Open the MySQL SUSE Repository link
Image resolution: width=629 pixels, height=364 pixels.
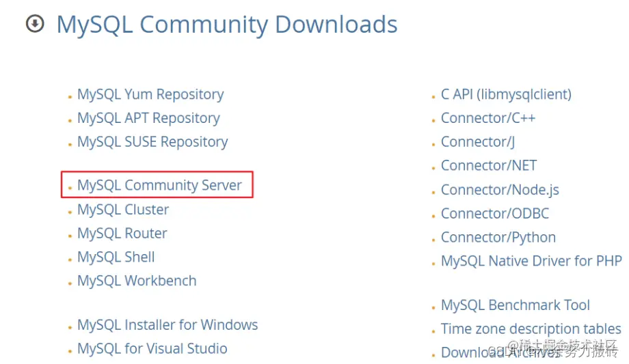point(152,142)
